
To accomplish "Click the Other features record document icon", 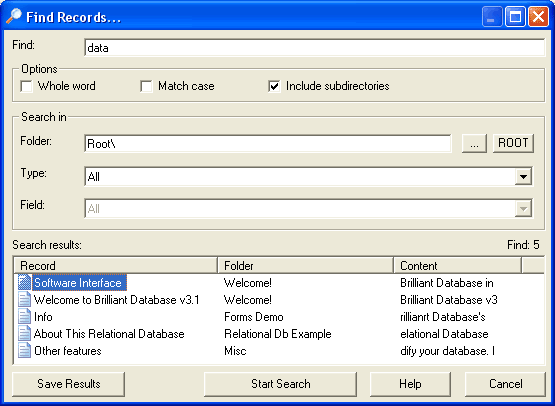I will click(x=24, y=350).
